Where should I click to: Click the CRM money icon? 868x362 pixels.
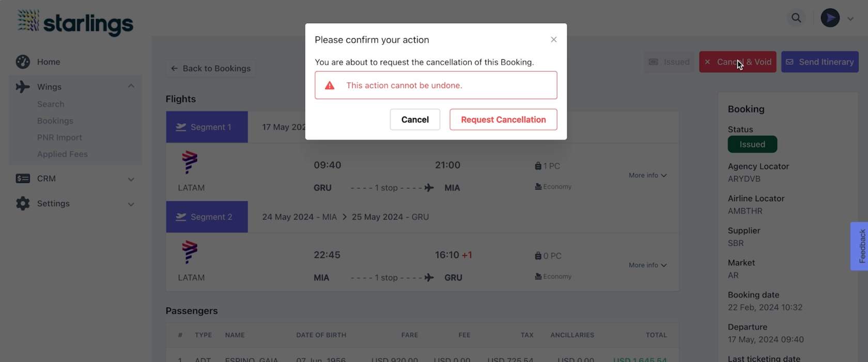click(x=23, y=179)
